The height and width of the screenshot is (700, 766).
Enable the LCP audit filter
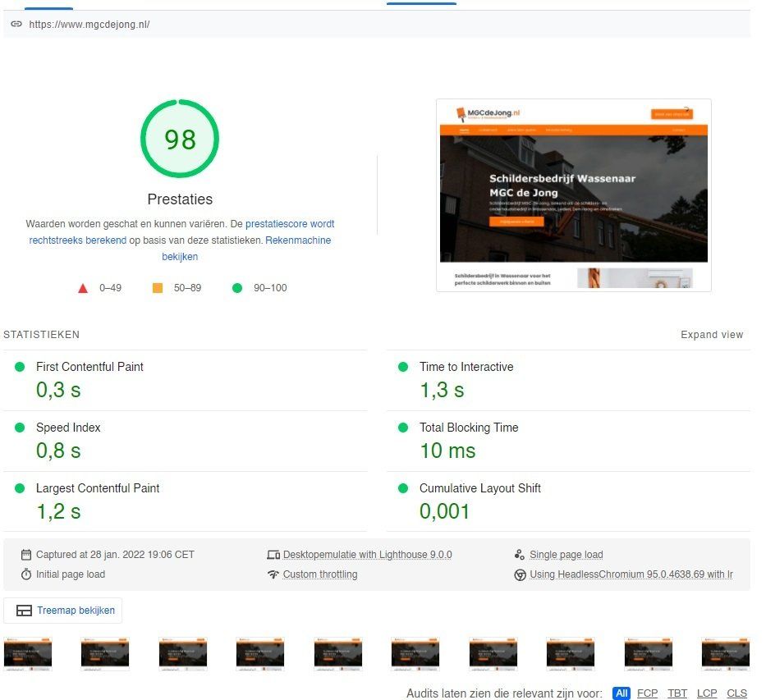tap(707, 693)
